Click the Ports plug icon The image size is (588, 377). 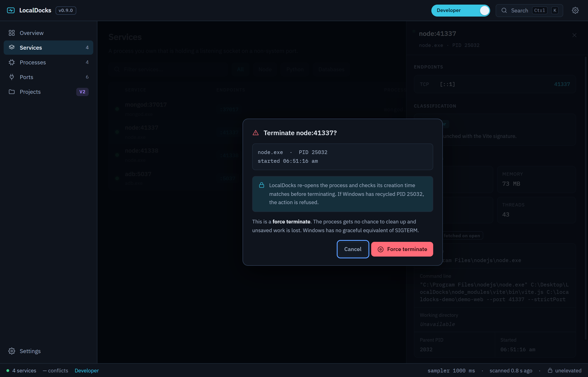coord(12,77)
